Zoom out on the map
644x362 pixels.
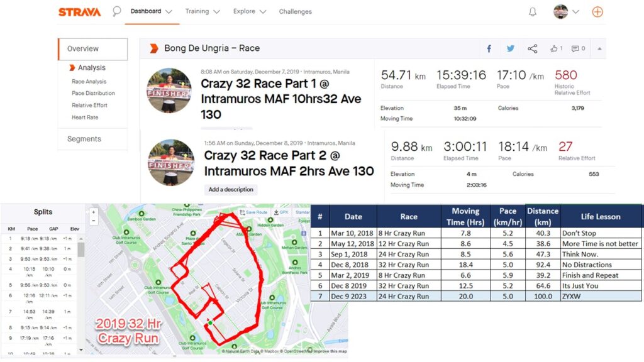click(x=94, y=221)
